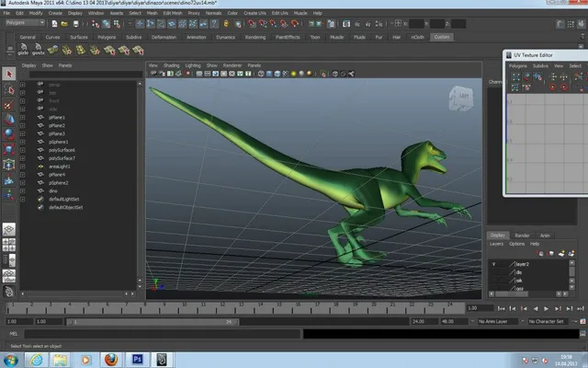Click four view layout icon under toolbox
Screen dimensions: 588x368
9,245
